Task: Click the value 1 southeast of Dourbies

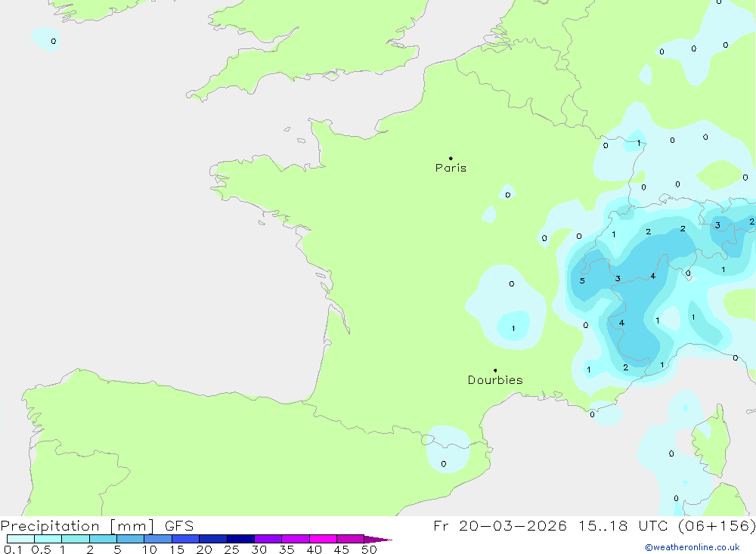Action: point(589,370)
